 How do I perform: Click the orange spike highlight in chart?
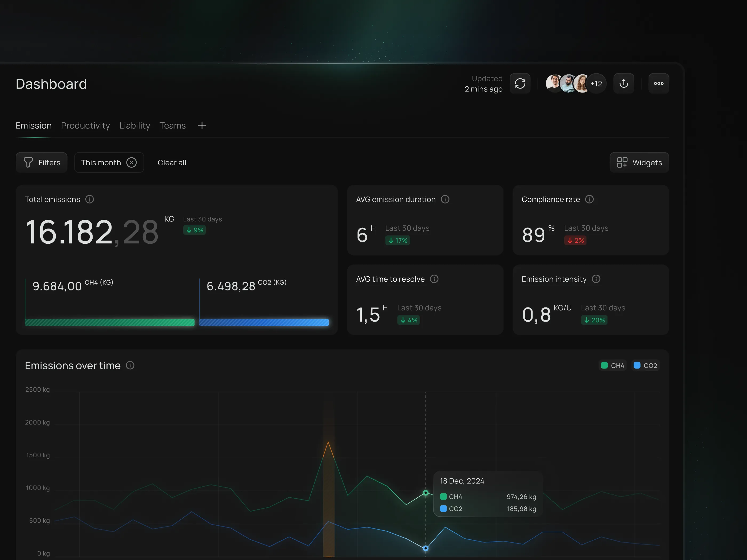pyautogui.click(x=329, y=499)
